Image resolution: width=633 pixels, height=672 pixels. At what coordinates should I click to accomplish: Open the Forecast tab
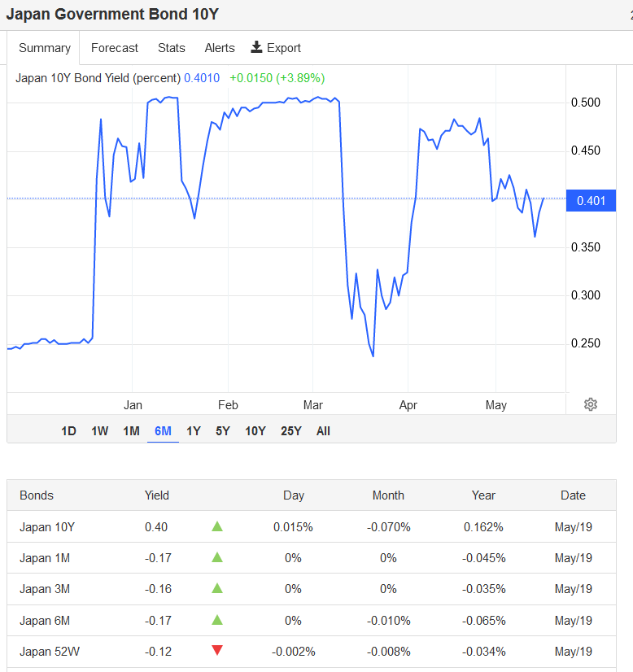click(x=115, y=47)
